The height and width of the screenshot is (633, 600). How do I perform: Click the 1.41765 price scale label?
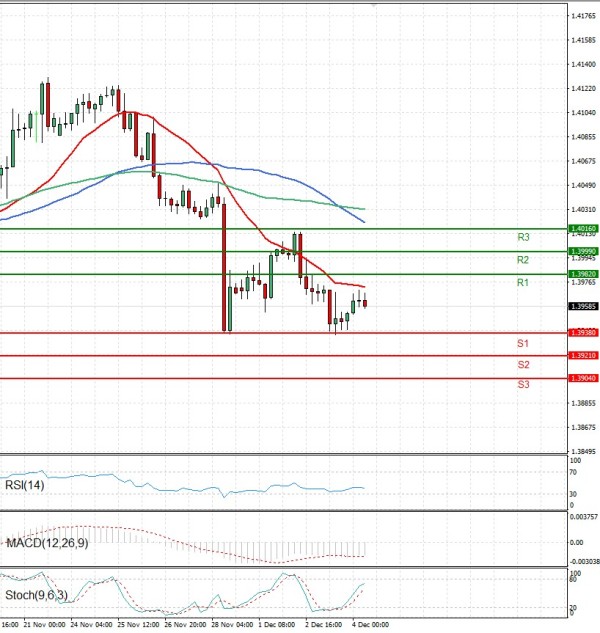pyautogui.click(x=583, y=16)
